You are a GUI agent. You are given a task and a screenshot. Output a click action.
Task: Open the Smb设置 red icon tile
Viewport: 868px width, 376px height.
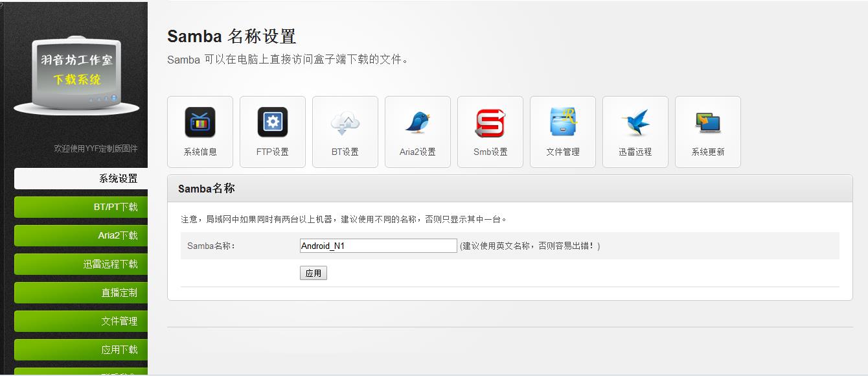coord(490,132)
